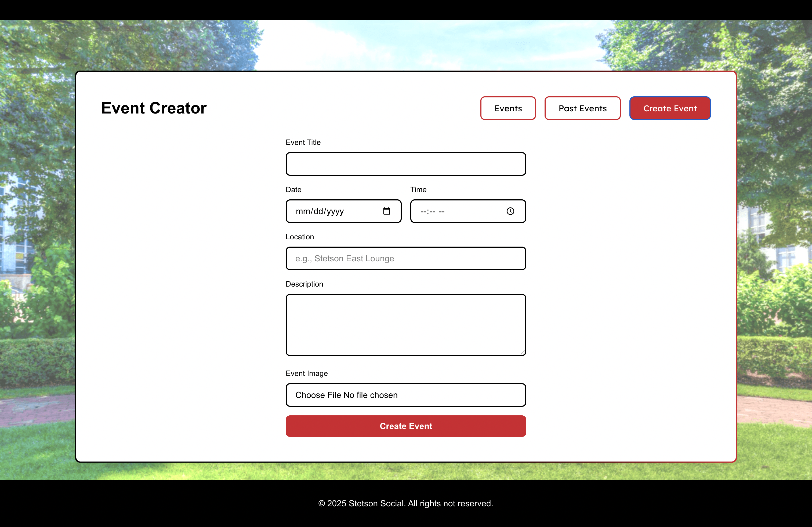Image resolution: width=812 pixels, height=527 pixels.
Task: Click the time field showing --:-- --
Action: point(432,212)
